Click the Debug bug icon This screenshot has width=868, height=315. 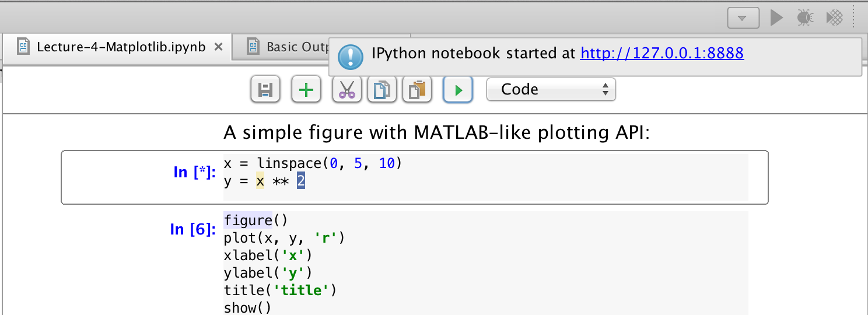806,17
